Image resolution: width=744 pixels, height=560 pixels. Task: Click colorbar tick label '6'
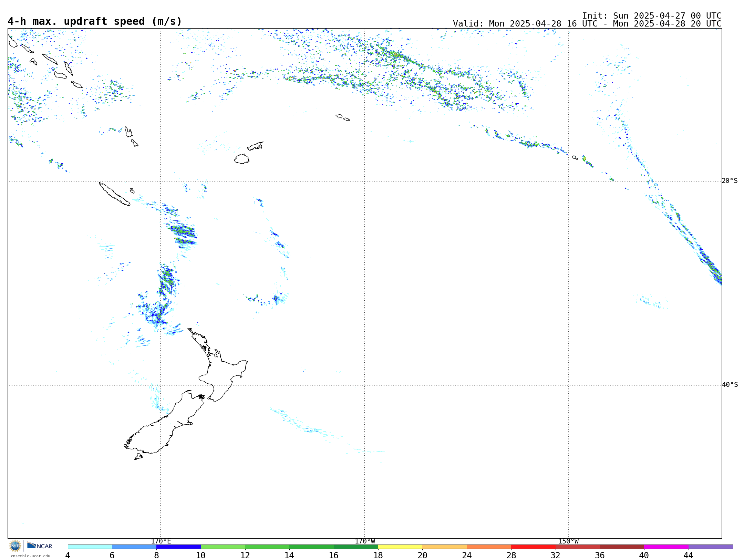point(112,555)
